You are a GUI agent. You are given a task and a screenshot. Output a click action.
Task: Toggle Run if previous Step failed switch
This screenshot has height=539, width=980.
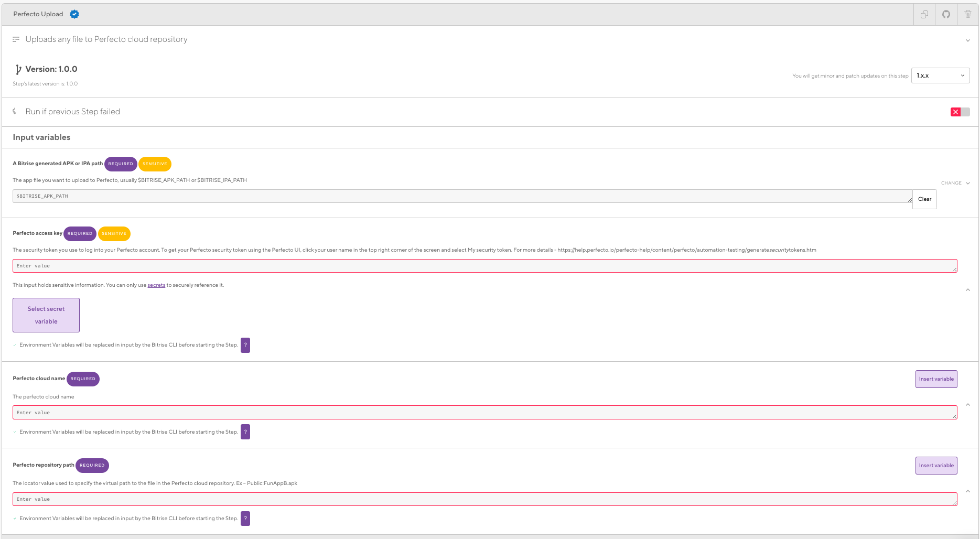pyautogui.click(x=960, y=112)
